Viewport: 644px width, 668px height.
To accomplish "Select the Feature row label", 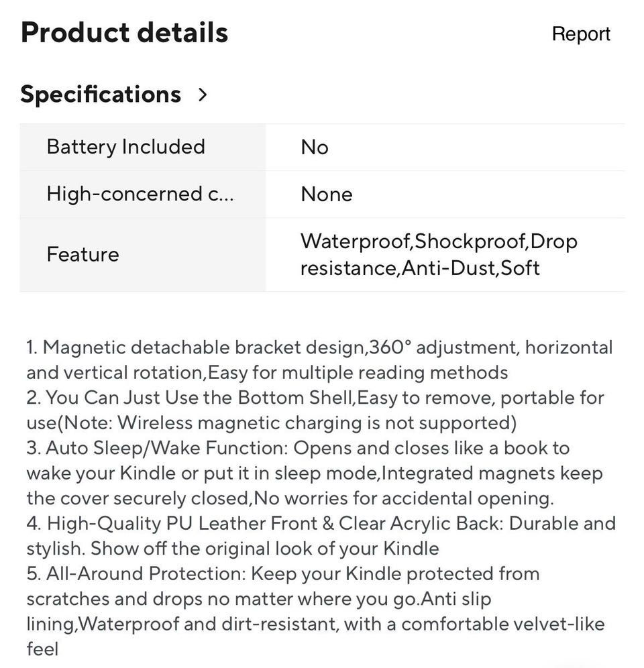I will (x=83, y=254).
